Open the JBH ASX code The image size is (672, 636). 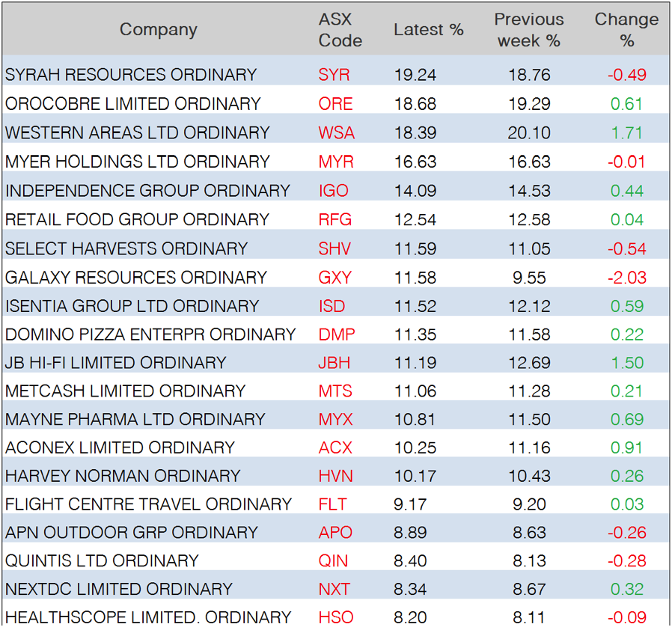(x=334, y=364)
